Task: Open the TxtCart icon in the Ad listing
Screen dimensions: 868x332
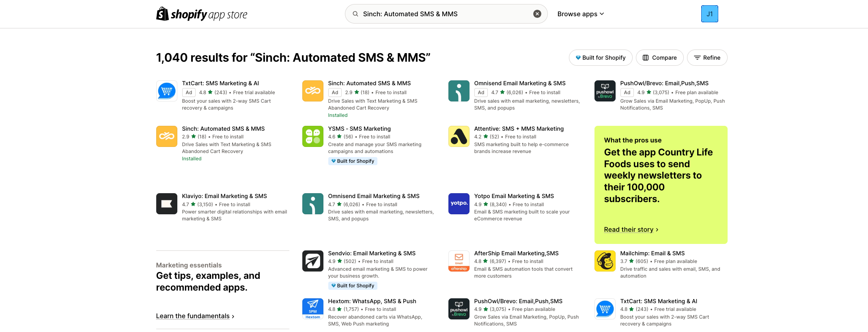Action: point(167,91)
